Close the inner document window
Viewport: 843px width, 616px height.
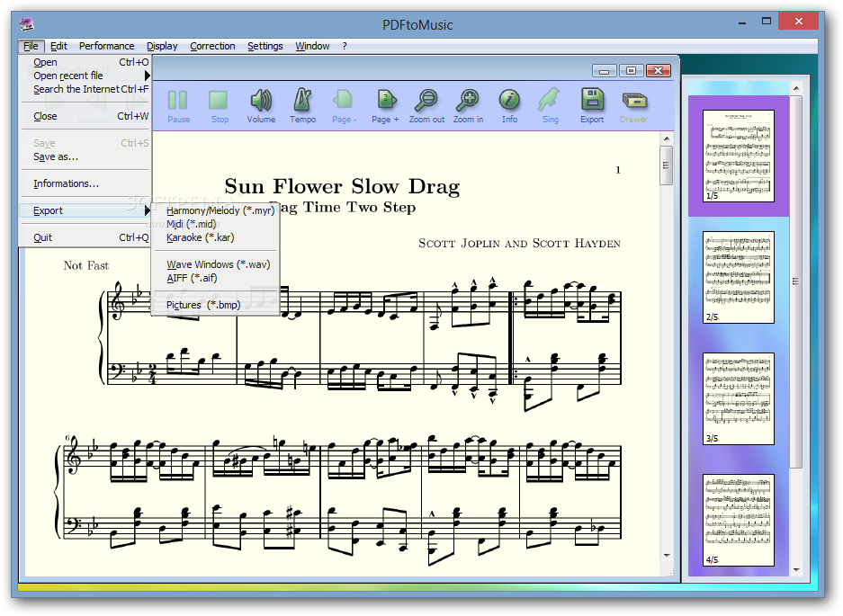pos(658,71)
